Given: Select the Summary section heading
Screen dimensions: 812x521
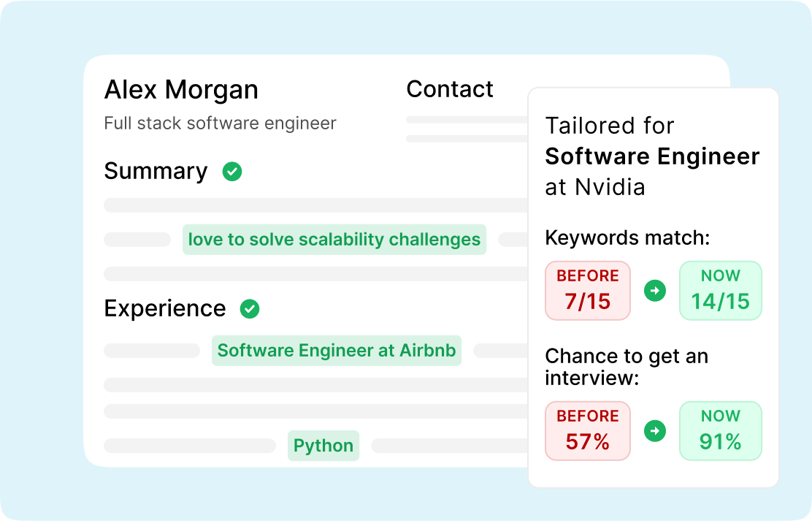Looking at the screenshot, I should (x=156, y=172).
